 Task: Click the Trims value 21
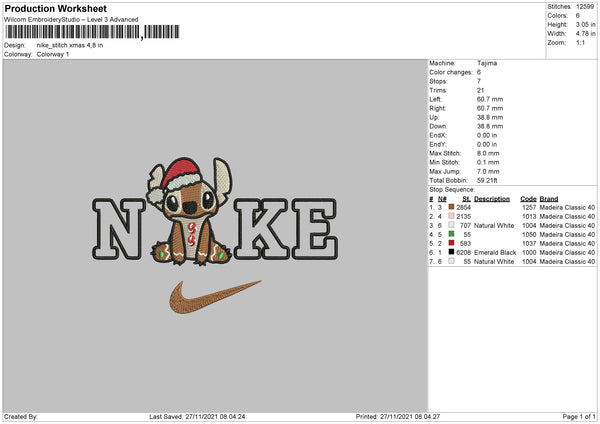coord(480,90)
